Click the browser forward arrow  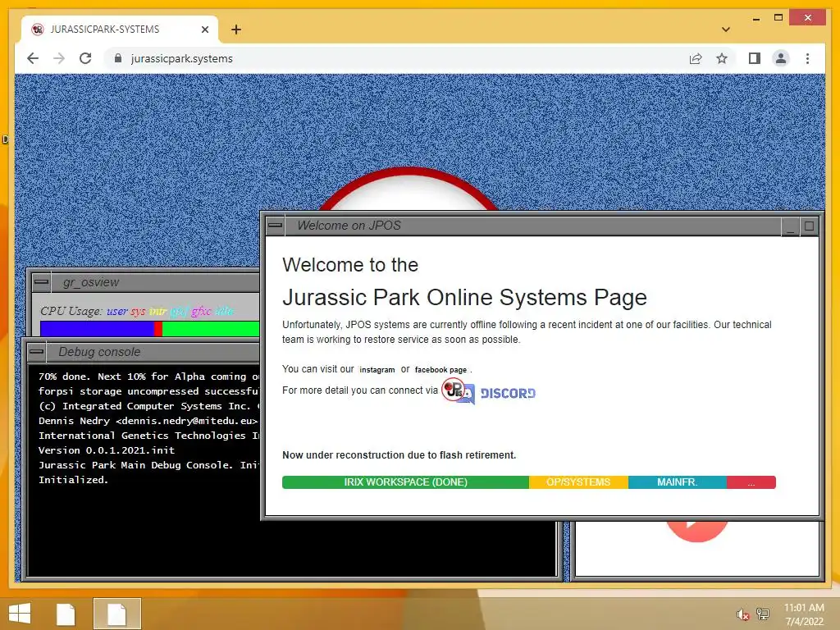click(x=59, y=58)
